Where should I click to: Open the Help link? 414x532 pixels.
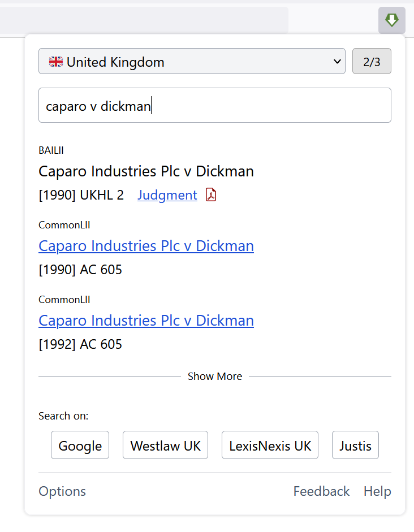click(x=377, y=491)
